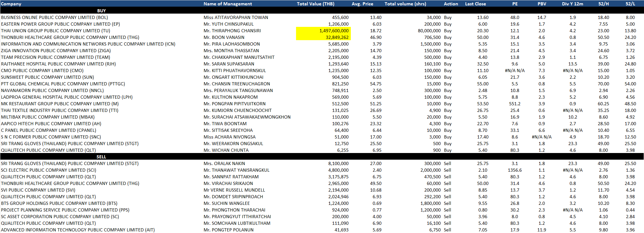Select highlighted cell 32,849,262

(x=323, y=37)
